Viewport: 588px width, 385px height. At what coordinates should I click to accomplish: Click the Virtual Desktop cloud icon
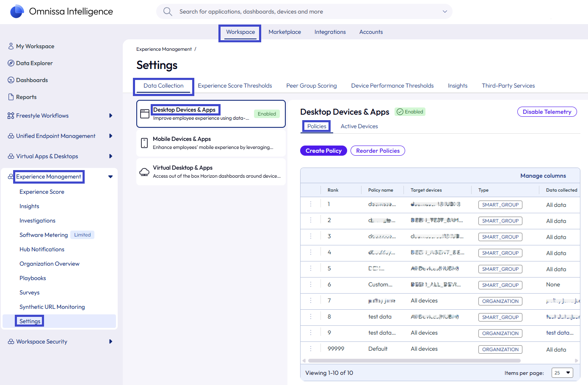coord(144,172)
